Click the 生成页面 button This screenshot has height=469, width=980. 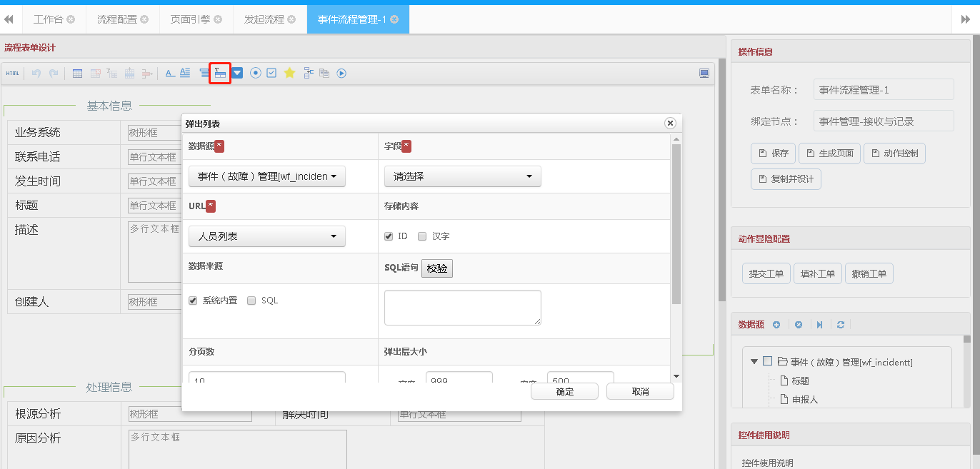pyautogui.click(x=829, y=153)
